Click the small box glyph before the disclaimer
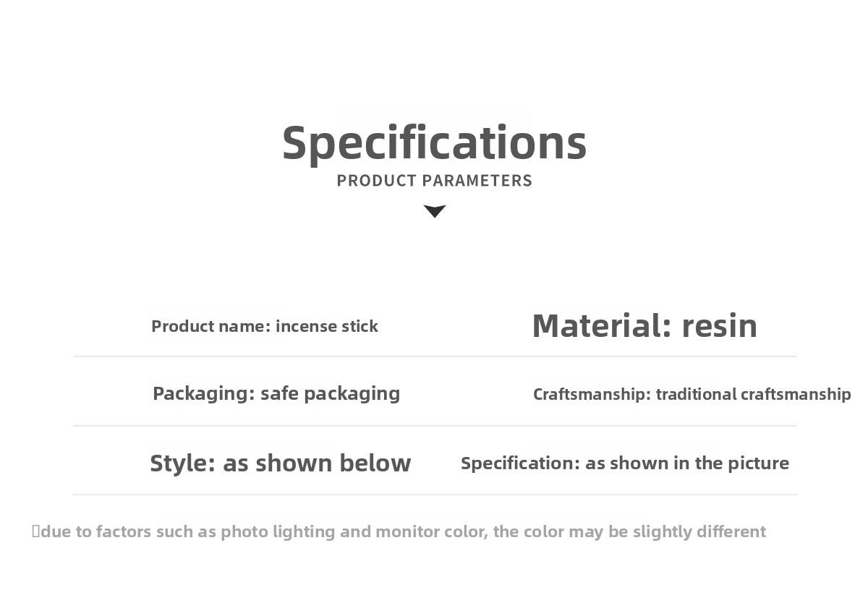The width and height of the screenshot is (868, 616). click(35, 531)
